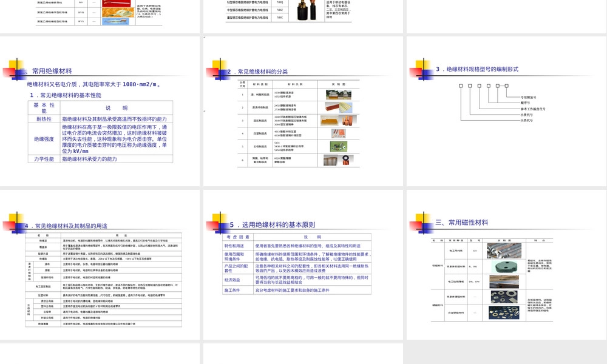Image resolution: width=607 pixels, height=364 pixels.
Task: Click the description 指绝缘材料及其制品承受高温而不致损坏的能力
Action: point(115,119)
